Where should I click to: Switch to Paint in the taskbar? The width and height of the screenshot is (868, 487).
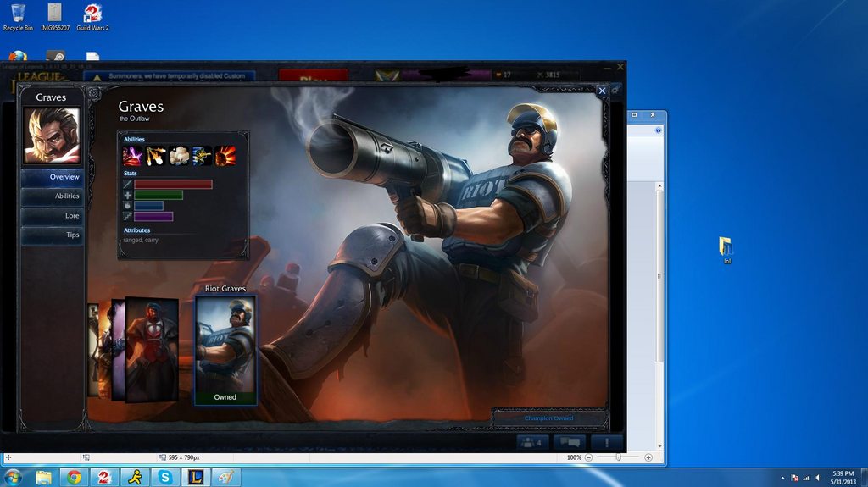click(225, 477)
